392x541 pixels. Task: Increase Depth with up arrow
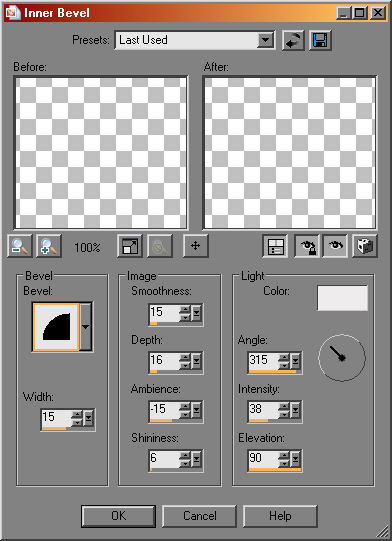tap(185, 357)
